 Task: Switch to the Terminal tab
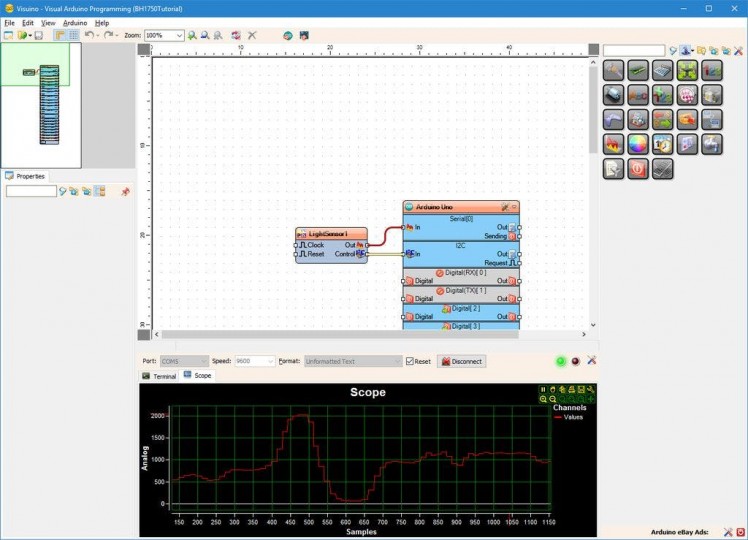pos(159,376)
